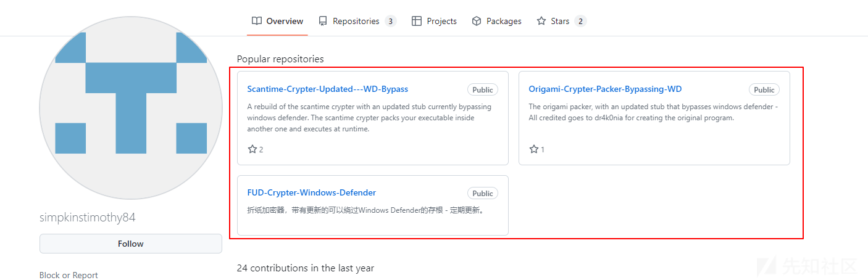Go to the Packages tab
The width and height of the screenshot is (868, 280).
coord(496,21)
